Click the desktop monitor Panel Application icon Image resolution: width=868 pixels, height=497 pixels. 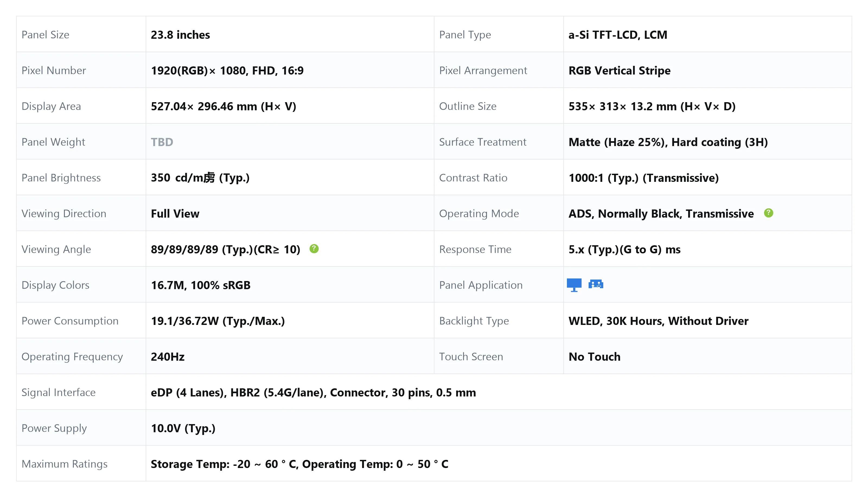[574, 285]
